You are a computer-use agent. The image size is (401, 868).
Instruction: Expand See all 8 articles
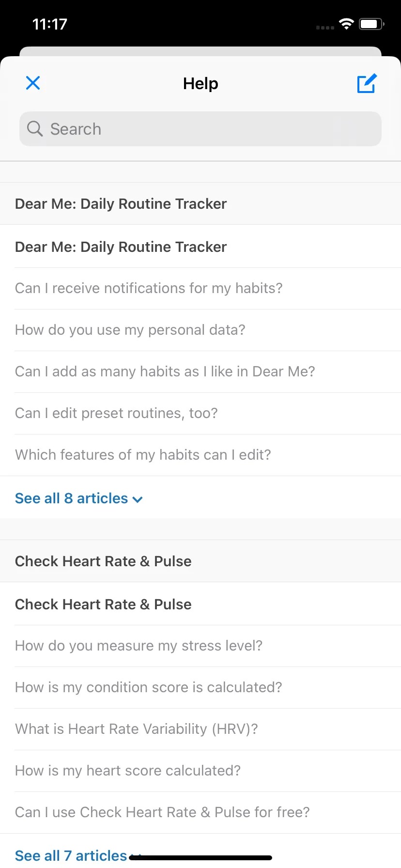(79, 498)
